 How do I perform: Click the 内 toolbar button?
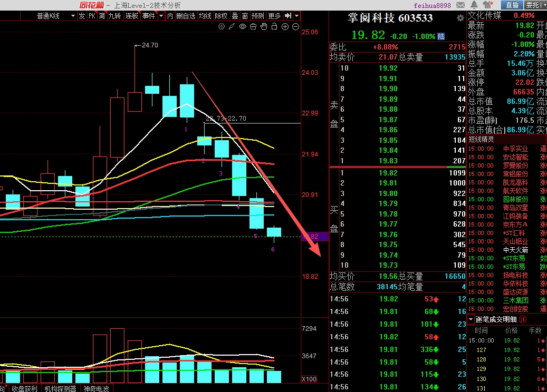coord(170,16)
